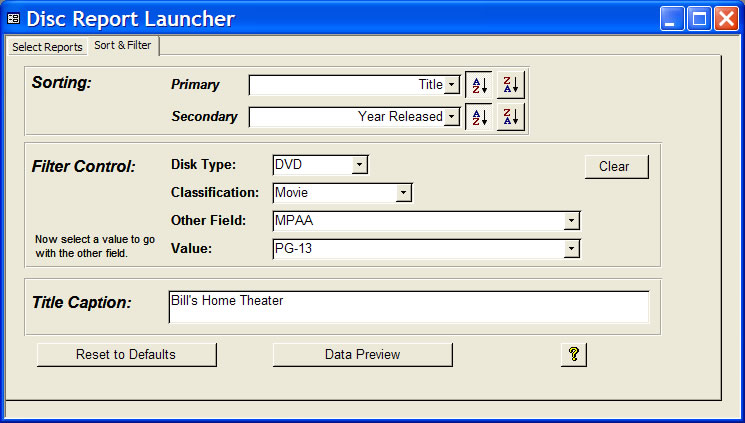Open the Data Preview
This screenshot has width=745, height=423.
(x=362, y=355)
